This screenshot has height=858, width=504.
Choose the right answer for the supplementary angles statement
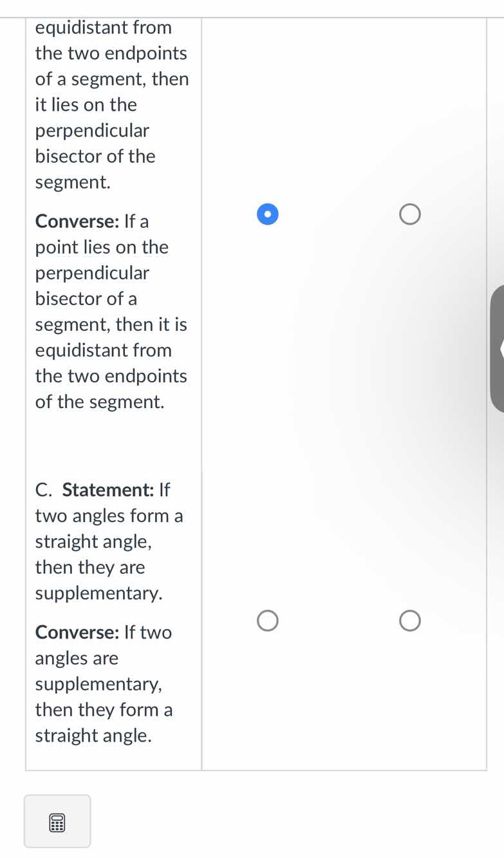click(x=409, y=620)
